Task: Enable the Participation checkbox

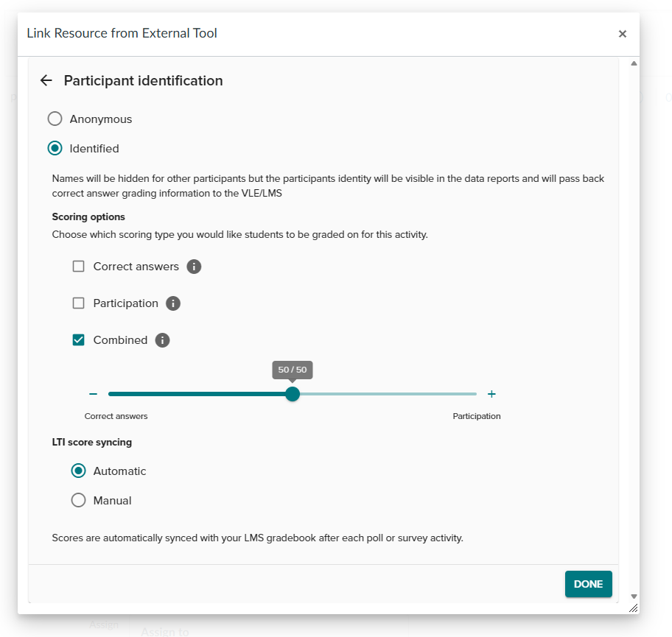Action: point(78,303)
